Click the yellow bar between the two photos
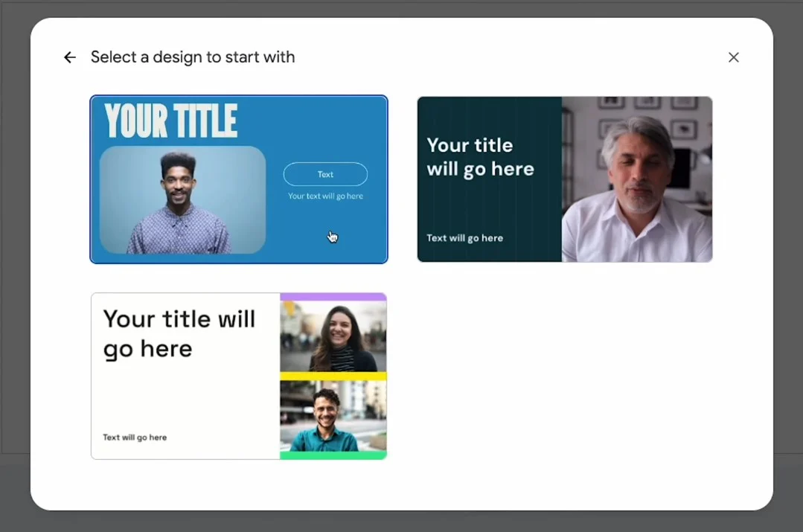803x532 pixels. (333, 376)
